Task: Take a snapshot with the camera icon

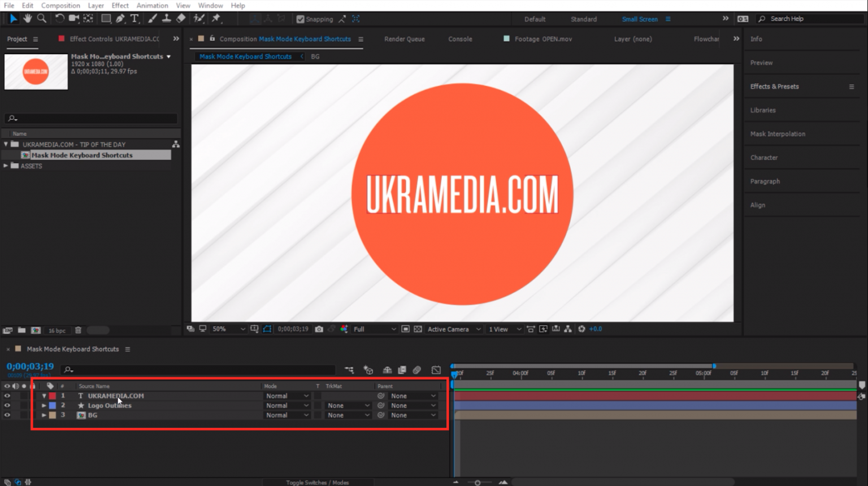Action: 319,329
